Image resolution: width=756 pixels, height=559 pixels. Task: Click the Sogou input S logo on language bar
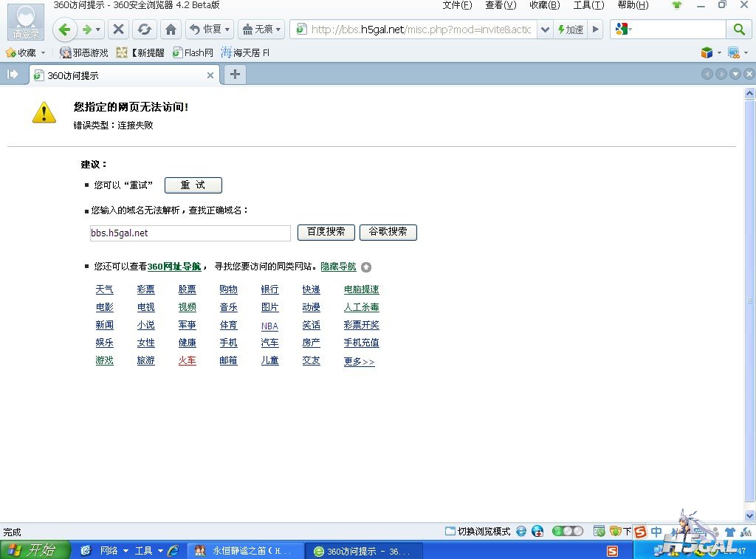pyautogui.click(x=640, y=532)
